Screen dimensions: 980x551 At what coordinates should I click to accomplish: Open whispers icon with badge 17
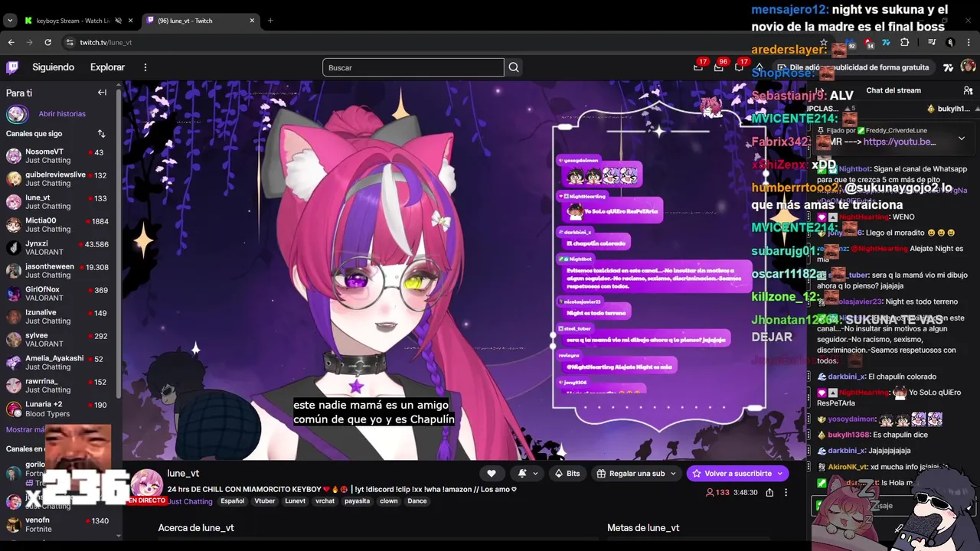[x=739, y=67]
